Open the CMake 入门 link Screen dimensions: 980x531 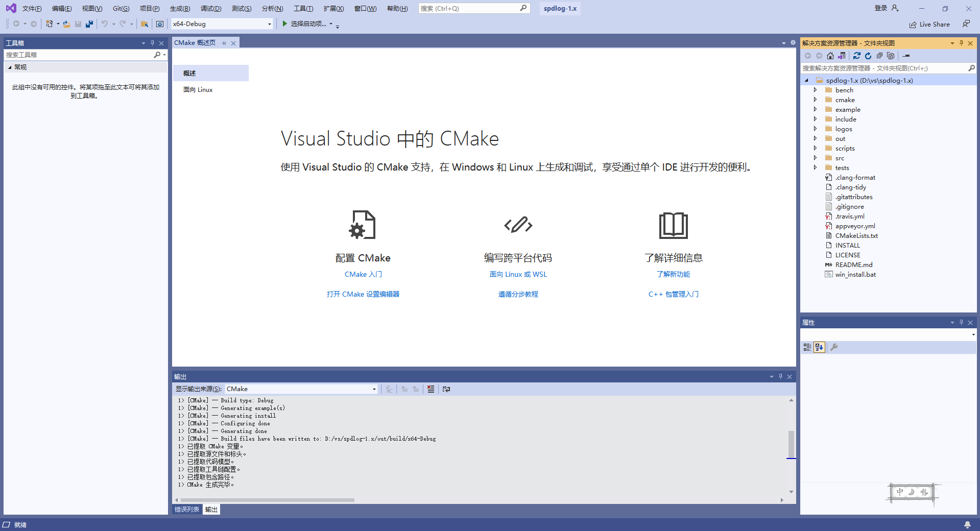tap(363, 274)
